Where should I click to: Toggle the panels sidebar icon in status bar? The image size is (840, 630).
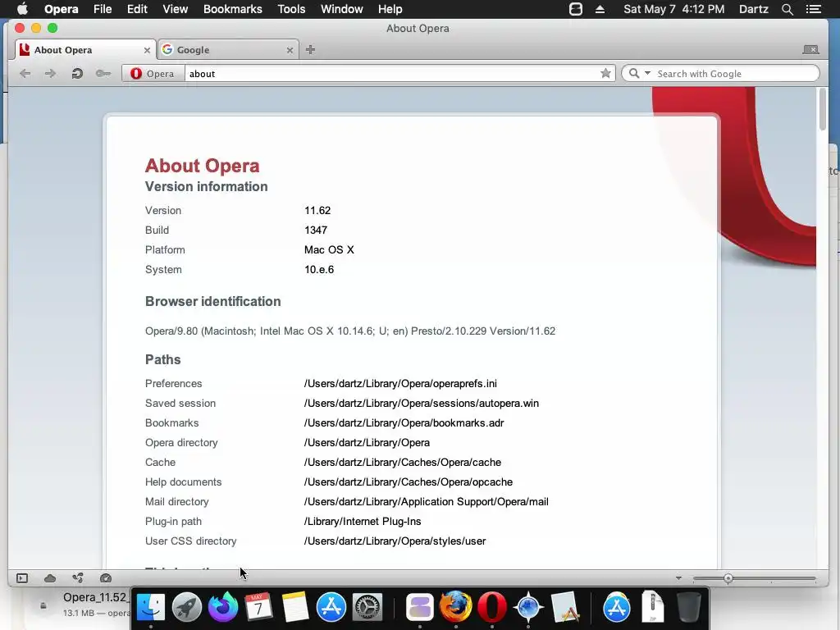[22, 578]
